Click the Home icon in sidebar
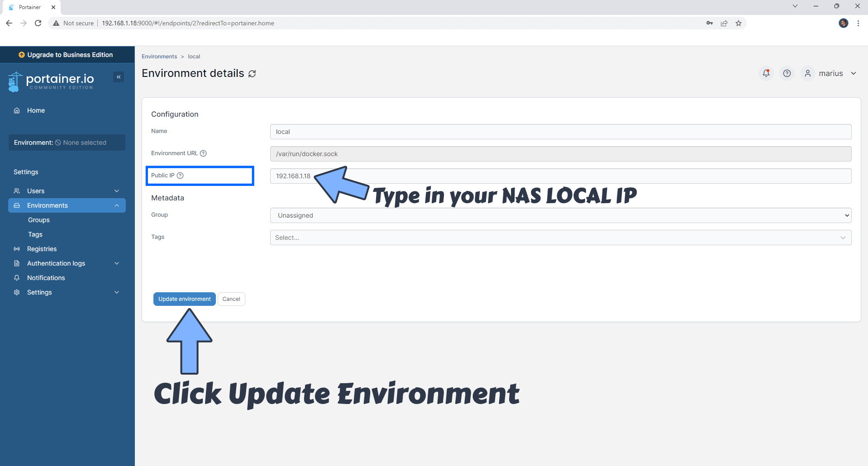868x466 pixels. tap(17, 110)
